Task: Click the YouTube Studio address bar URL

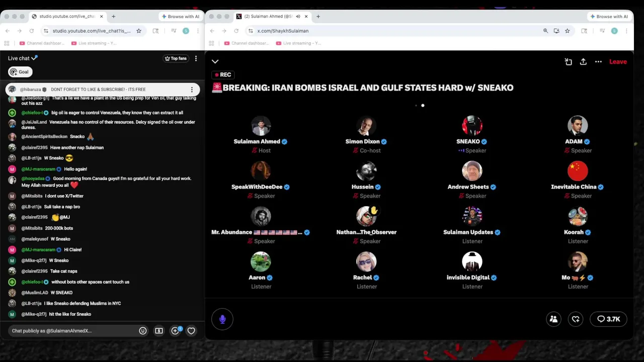Action: click(x=92, y=31)
